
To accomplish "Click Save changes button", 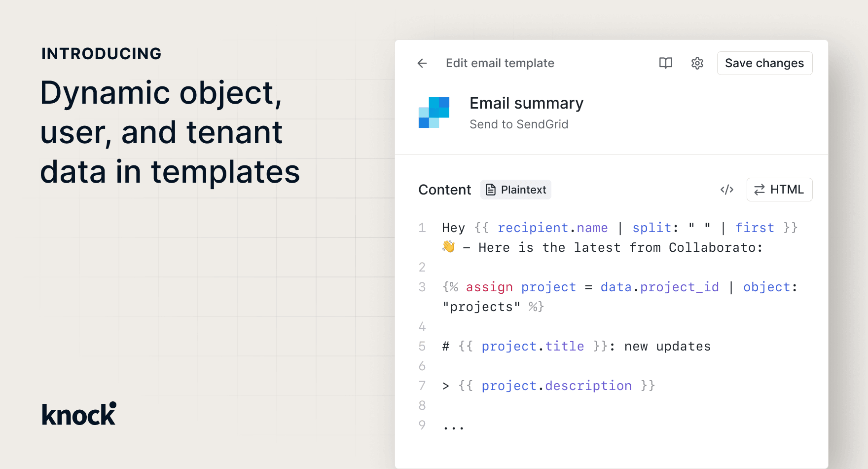I will click(764, 63).
